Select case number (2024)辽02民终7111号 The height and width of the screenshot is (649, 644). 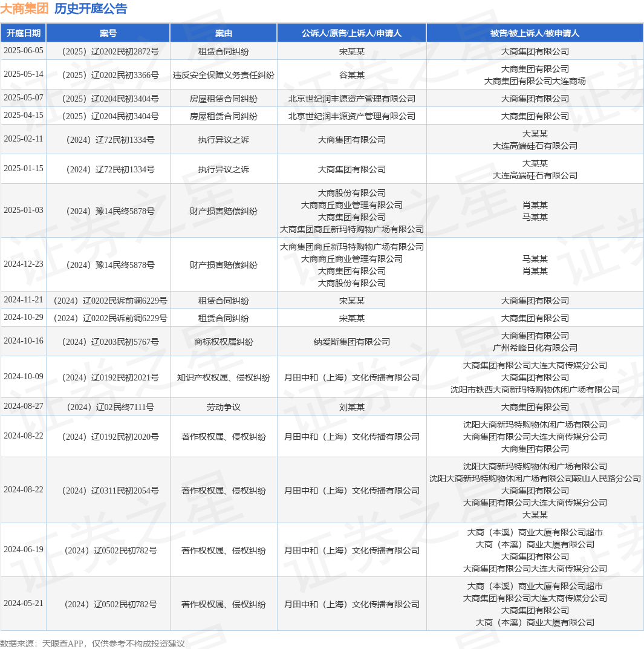click(108, 407)
